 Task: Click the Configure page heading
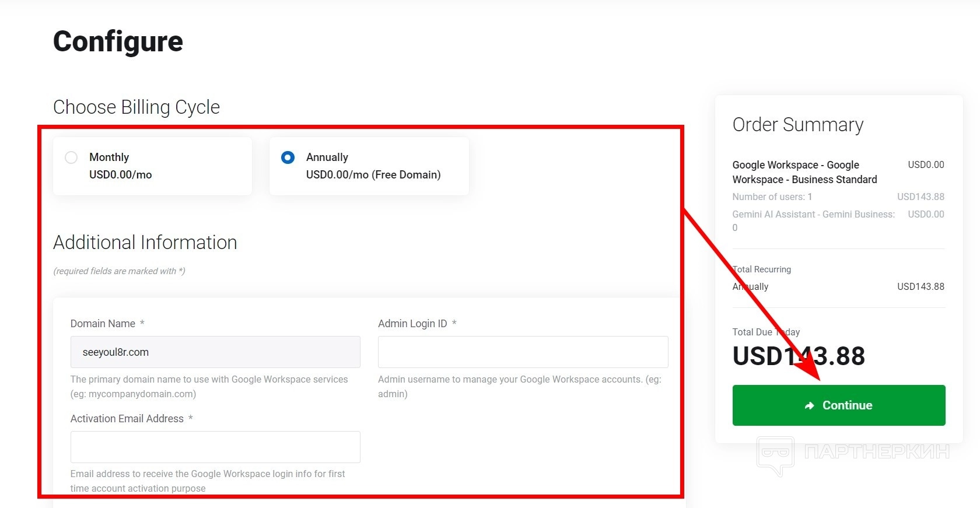(x=118, y=41)
